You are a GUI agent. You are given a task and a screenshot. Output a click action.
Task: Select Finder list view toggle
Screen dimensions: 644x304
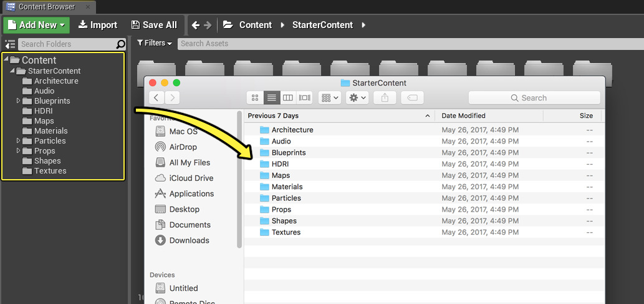pos(271,98)
